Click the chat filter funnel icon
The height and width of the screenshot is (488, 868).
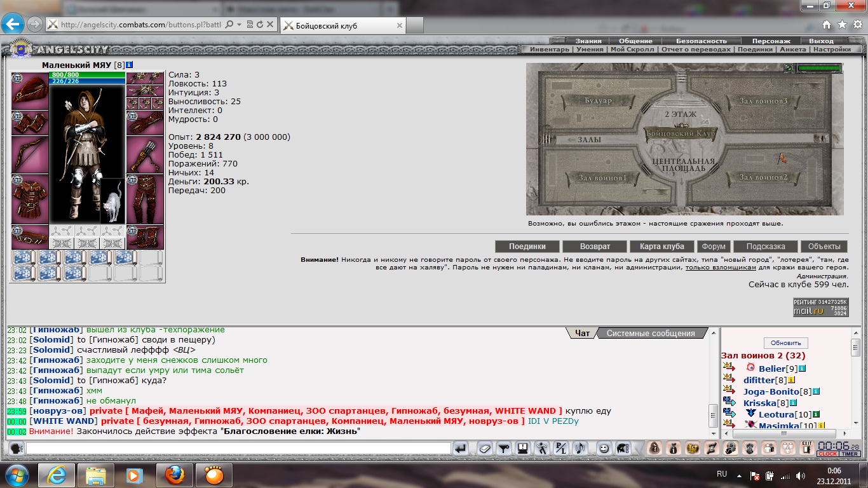click(503, 449)
